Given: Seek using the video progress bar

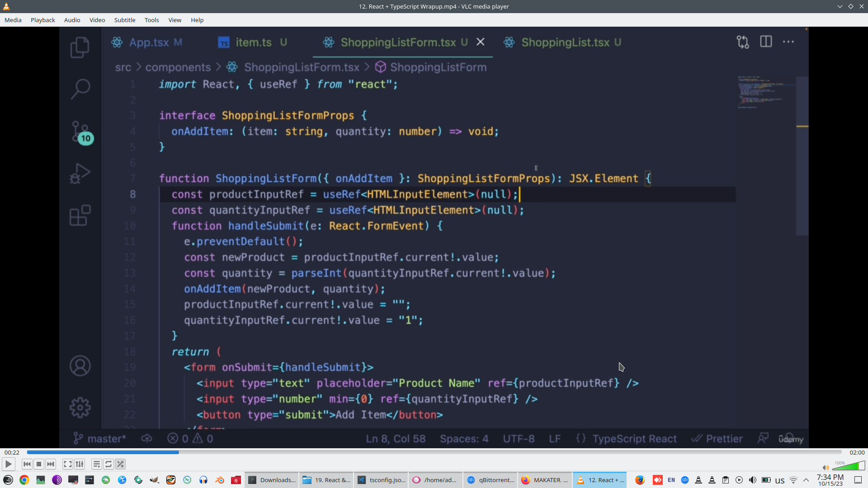Looking at the screenshot, I should [434, 452].
